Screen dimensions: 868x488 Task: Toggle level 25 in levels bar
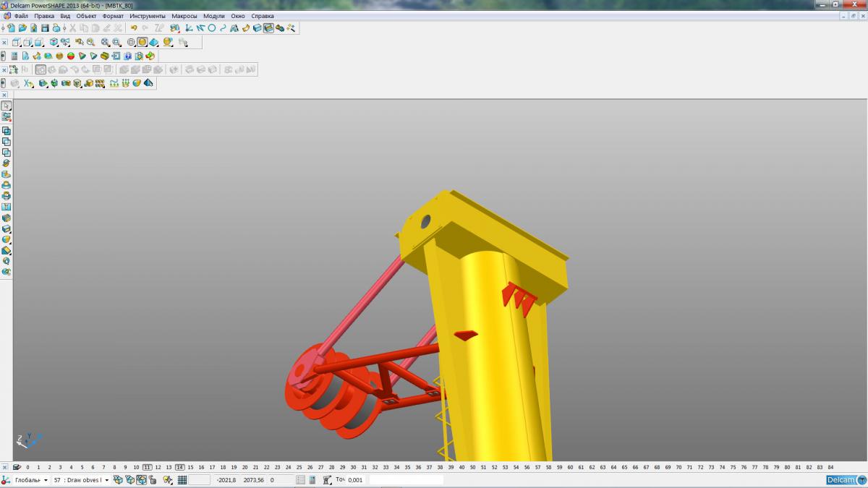coord(299,467)
